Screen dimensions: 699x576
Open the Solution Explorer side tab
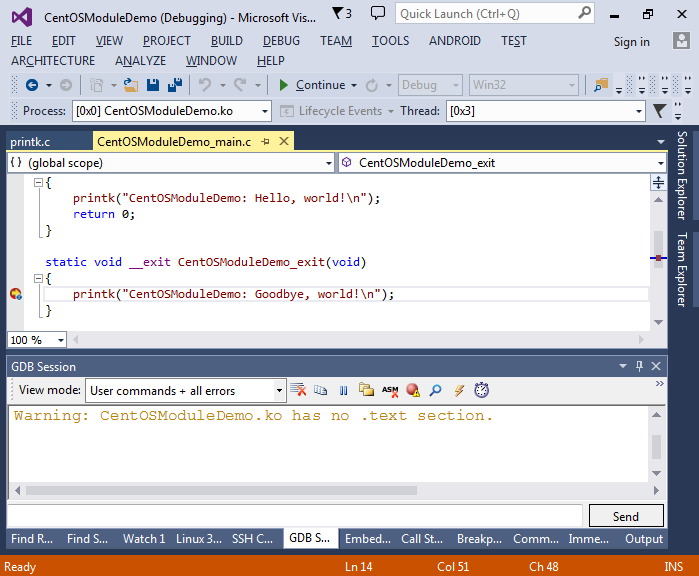(x=681, y=175)
